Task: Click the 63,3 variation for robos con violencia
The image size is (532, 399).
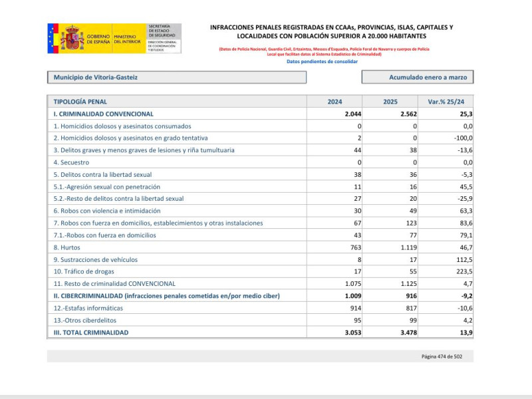Action: coord(466,211)
